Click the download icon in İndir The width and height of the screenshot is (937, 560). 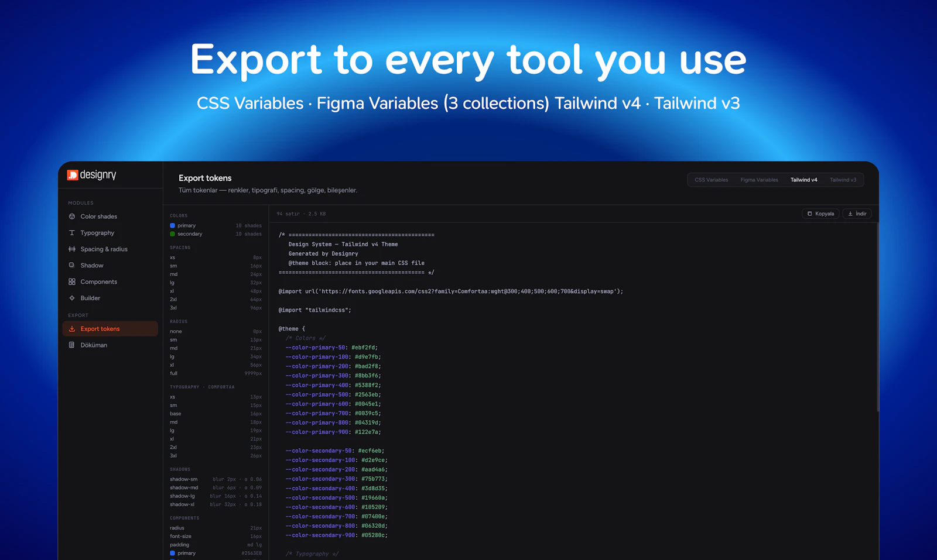click(850, 214)
